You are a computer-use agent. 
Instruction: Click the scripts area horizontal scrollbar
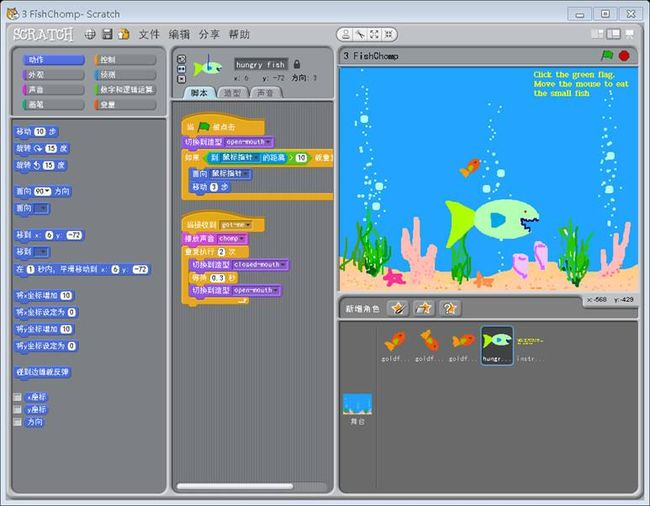pyautogui.click(x=235, y=486)
